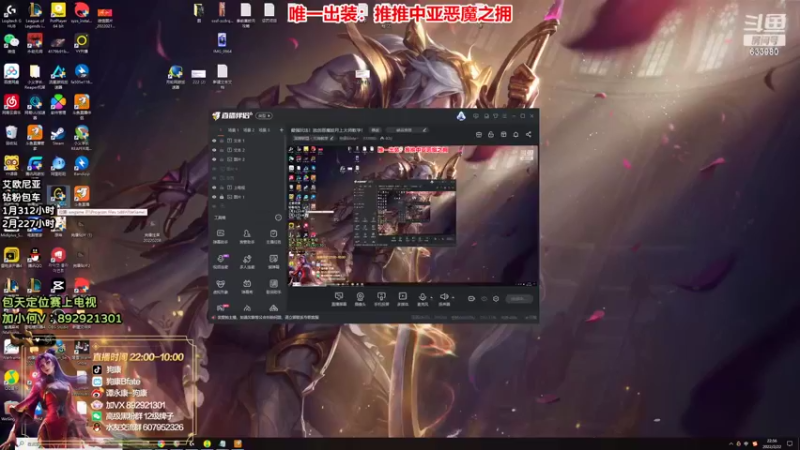800x450 pixels.
Task: Open the red NetEase Cloud Music icon
Action: (x=11, y=104)
